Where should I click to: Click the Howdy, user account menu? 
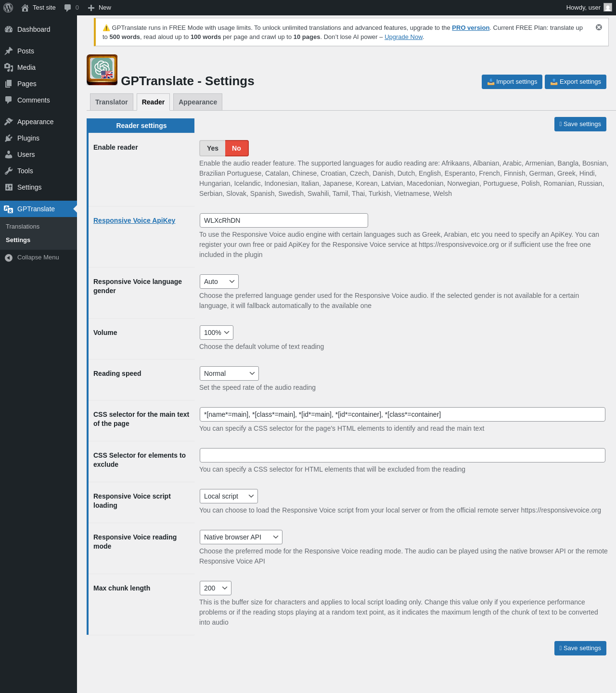click(589, 8)
